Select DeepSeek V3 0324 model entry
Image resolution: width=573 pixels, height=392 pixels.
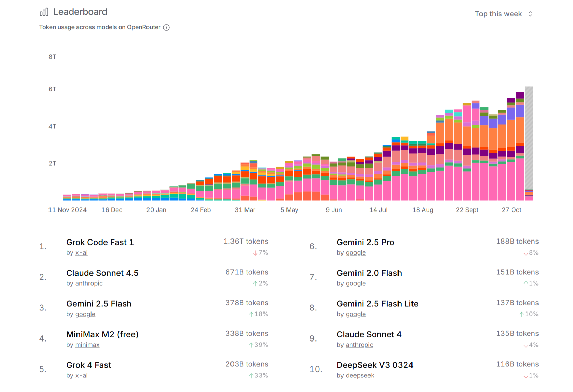[375, 365]
